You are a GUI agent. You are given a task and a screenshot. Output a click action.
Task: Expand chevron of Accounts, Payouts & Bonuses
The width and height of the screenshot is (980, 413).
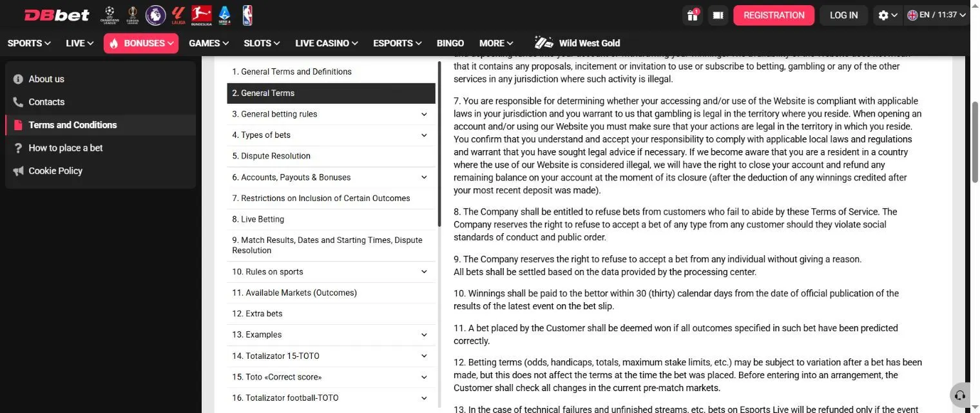424,177
